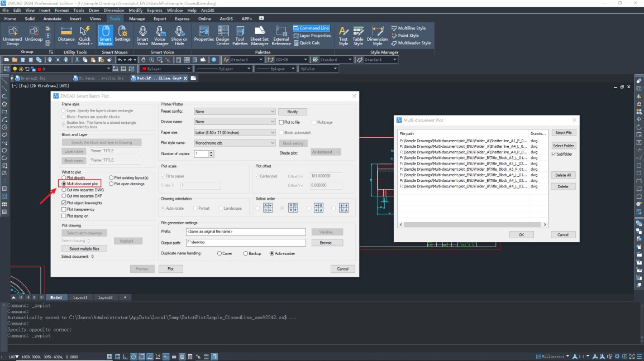
Task: Select left-to-right top-down order icon
Action: pyautogui.click(x=268, y=208)
